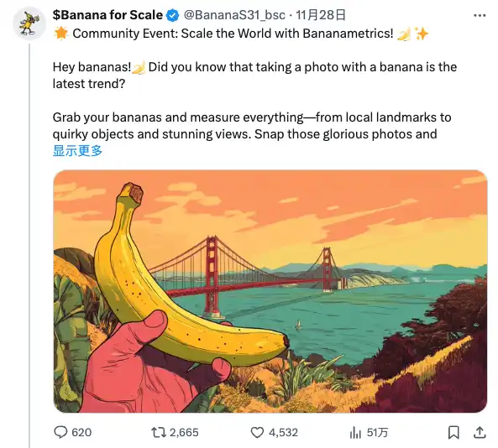
Task: Click the blue verified badge
Action: 173,15
